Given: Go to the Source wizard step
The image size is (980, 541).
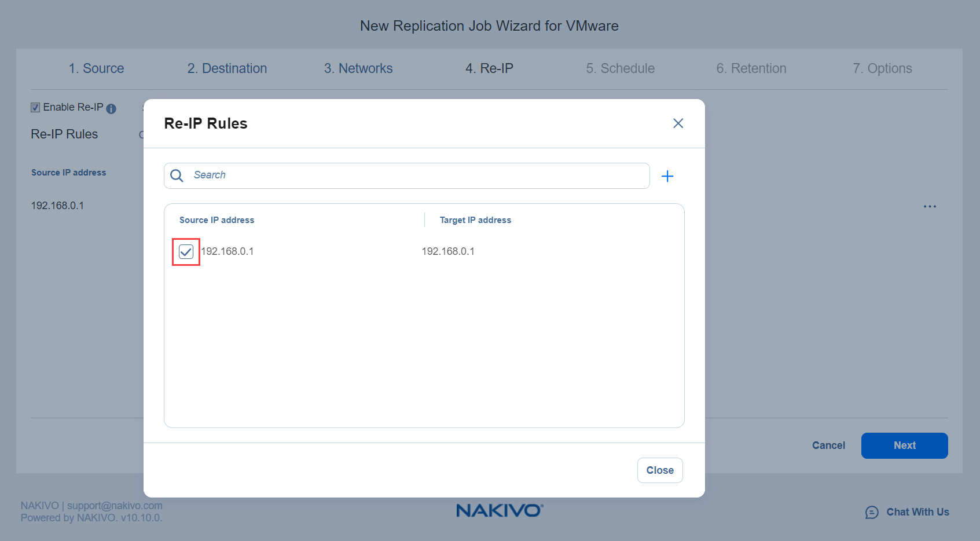Looking at the screenshot, I should (96, 68).
